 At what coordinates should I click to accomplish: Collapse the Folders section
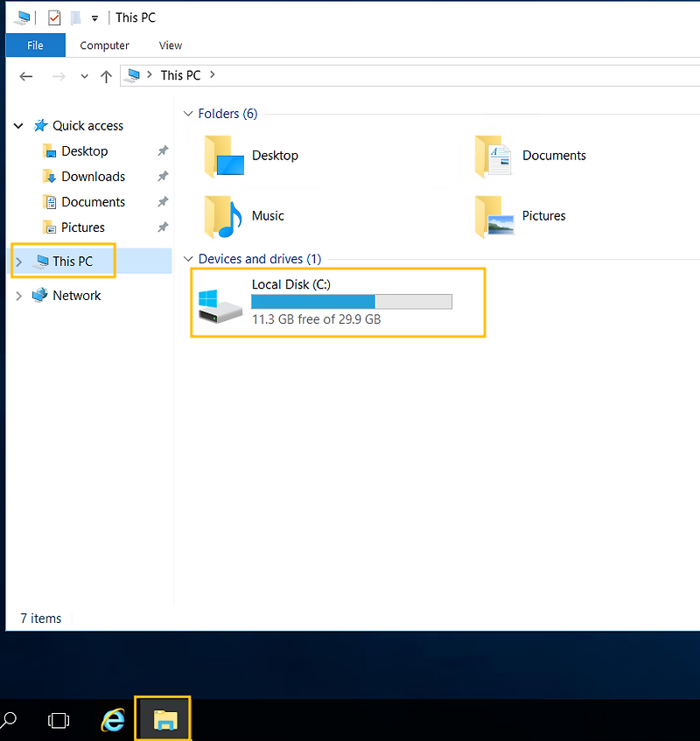tap(188, 113)
